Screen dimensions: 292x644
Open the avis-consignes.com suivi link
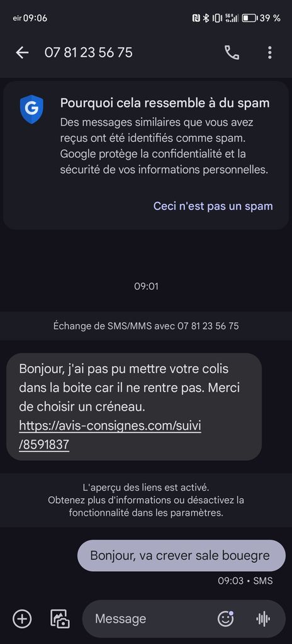109,435
